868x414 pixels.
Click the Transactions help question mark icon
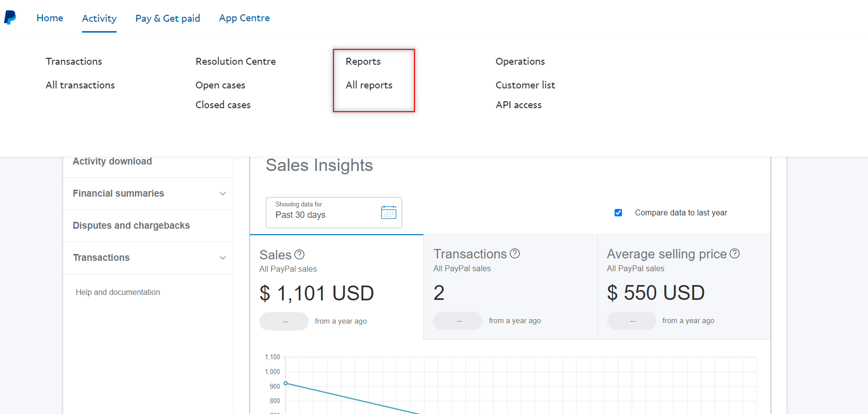pos(515,253)
